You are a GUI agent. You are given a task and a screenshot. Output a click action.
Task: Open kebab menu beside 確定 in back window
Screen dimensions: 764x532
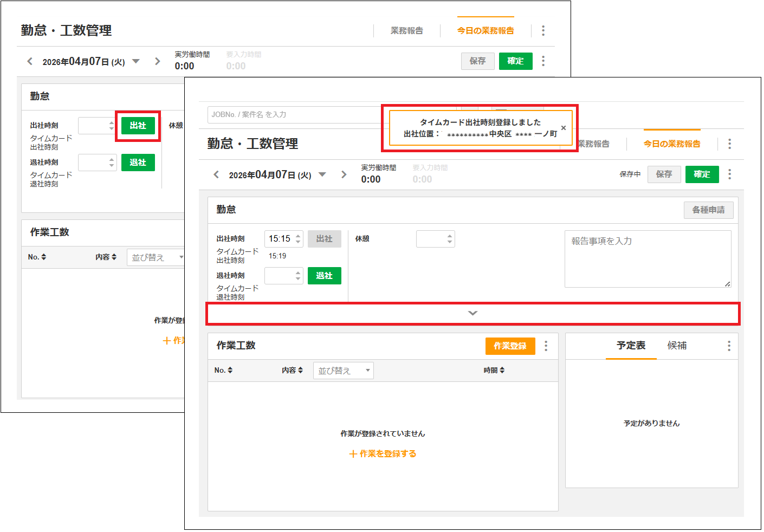[x=543, y=61]
